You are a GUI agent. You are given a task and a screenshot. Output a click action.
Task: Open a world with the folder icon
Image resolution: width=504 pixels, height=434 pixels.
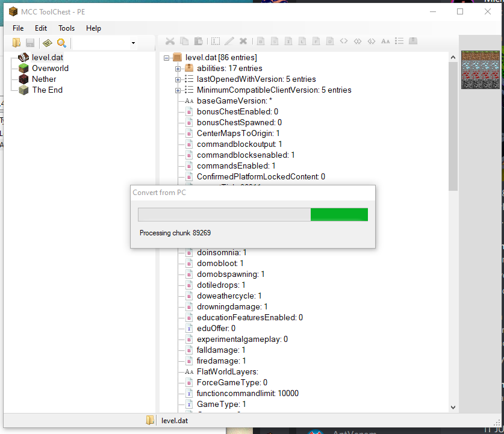point(16,43)
